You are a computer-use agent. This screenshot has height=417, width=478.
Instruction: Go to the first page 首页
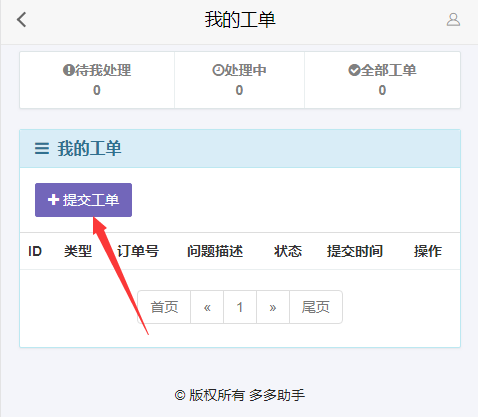point(164,307)
